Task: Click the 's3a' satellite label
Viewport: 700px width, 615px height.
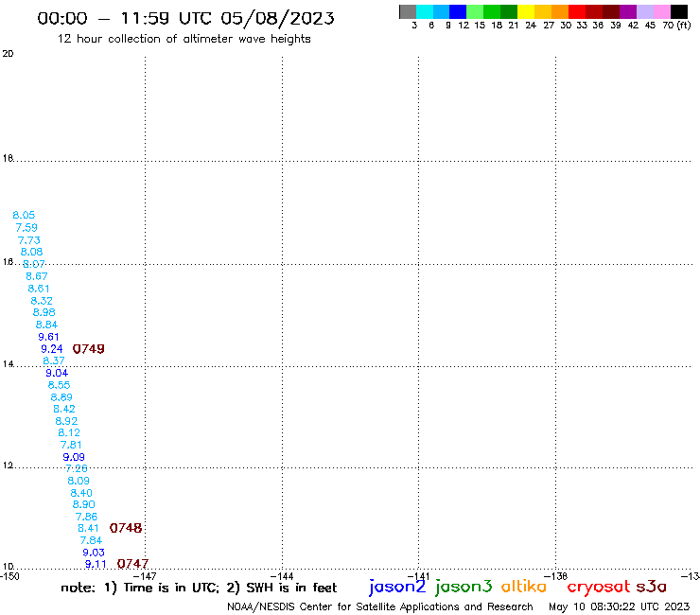Action: click(651, 587)
